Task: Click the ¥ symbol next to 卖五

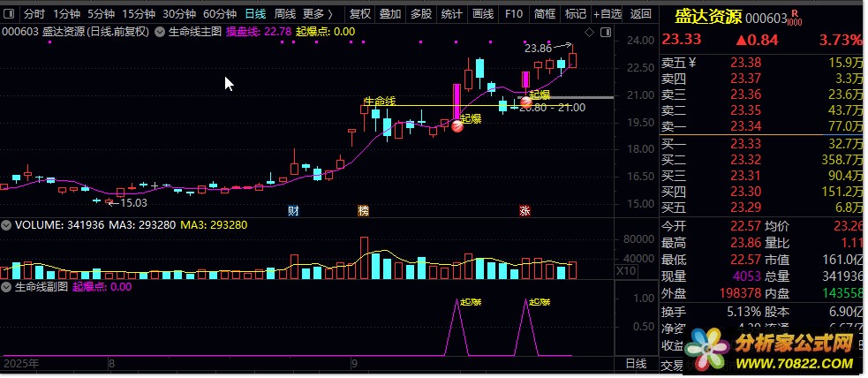Action: pos(691,63)
